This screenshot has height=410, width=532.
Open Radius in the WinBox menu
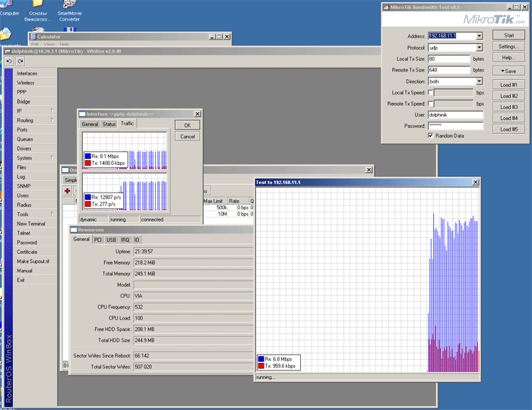pyautogui.click(x=35, y=205)
